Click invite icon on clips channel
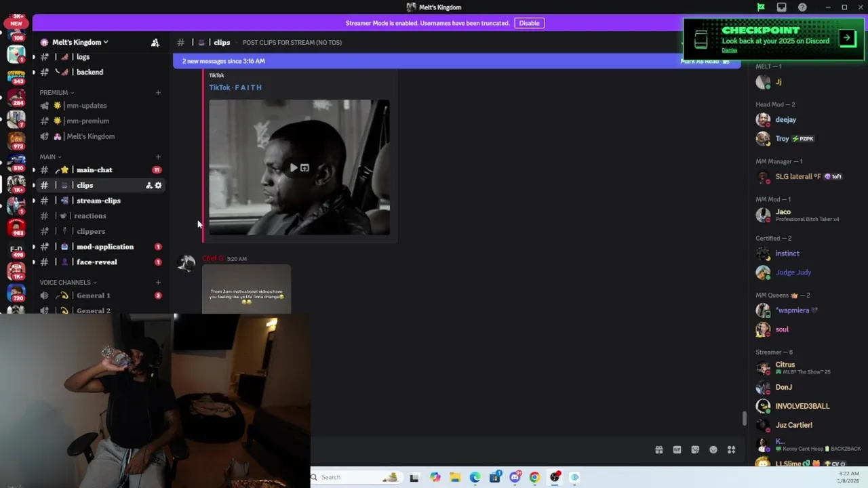Screen dimensions: 868x488 coord(149,185)
